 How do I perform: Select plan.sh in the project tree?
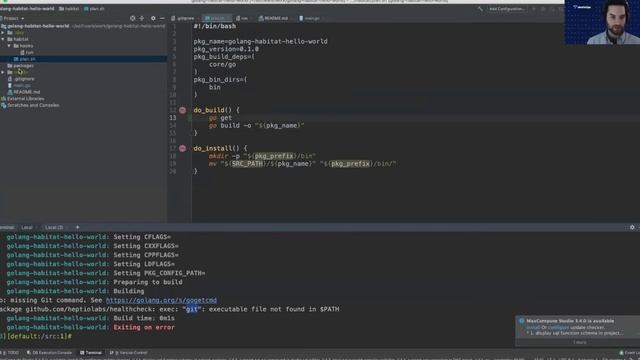click(24, 59)
